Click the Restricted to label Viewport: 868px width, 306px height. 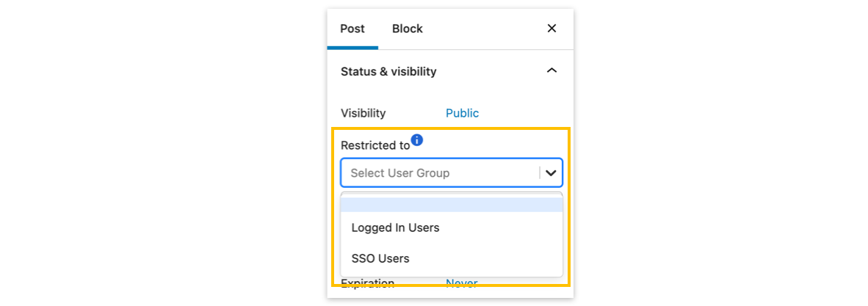(x=375, y=145)
